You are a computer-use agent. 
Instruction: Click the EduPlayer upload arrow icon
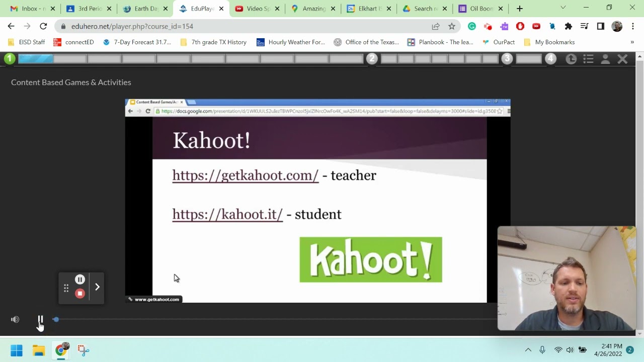[571, 59]
